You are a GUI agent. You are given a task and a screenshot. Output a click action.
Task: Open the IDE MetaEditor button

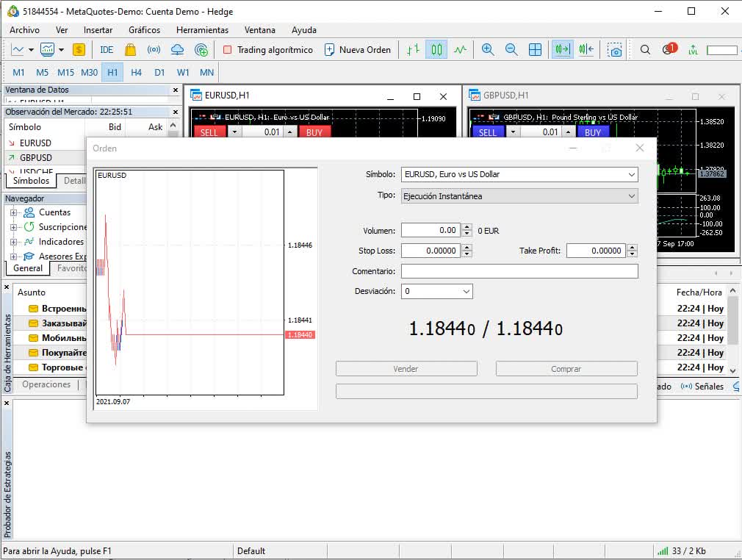coord(107,50)
